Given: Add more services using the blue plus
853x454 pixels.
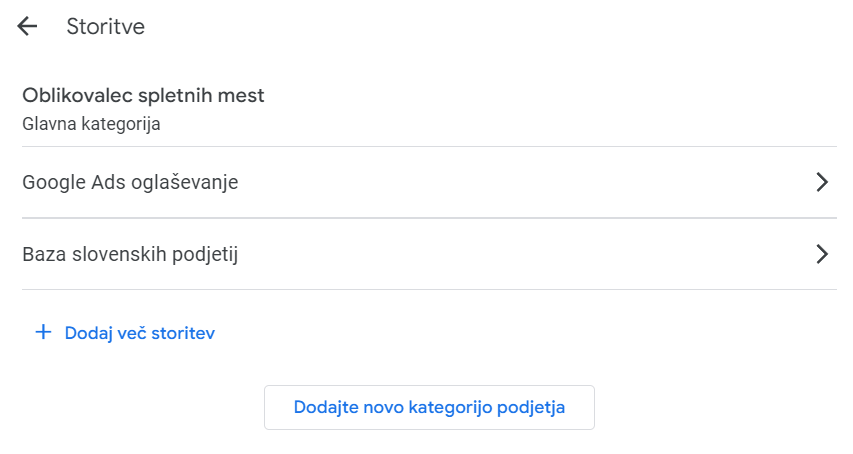Looking at the screenshot, I should 43,332.
